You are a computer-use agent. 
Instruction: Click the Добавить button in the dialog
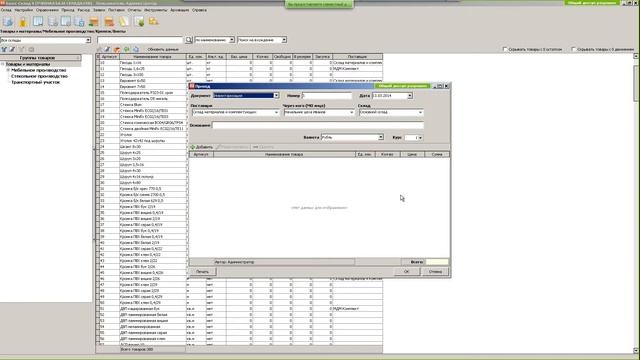point(202,147)
